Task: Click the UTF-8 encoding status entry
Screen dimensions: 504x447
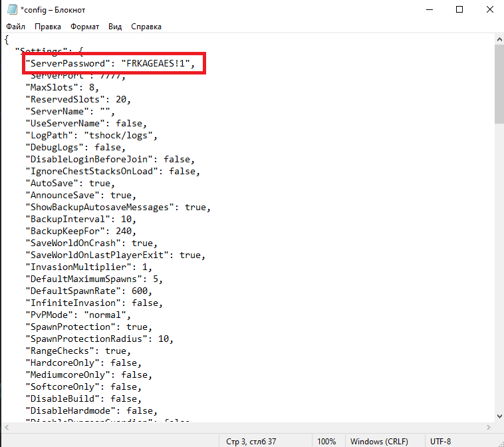Action: (x=440, y=442)
